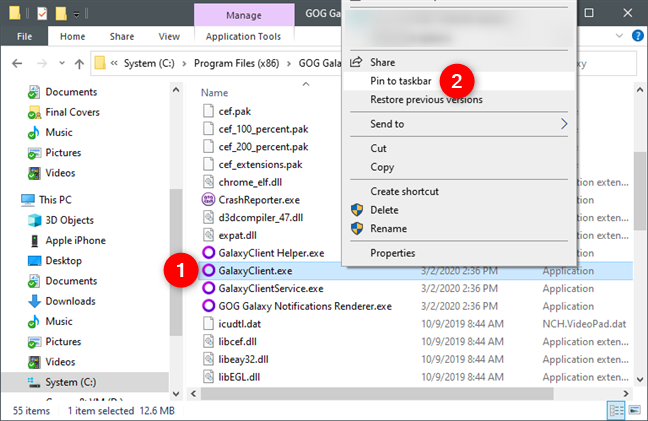Click navigation pane scrollbar up arrow

point(176,90)
